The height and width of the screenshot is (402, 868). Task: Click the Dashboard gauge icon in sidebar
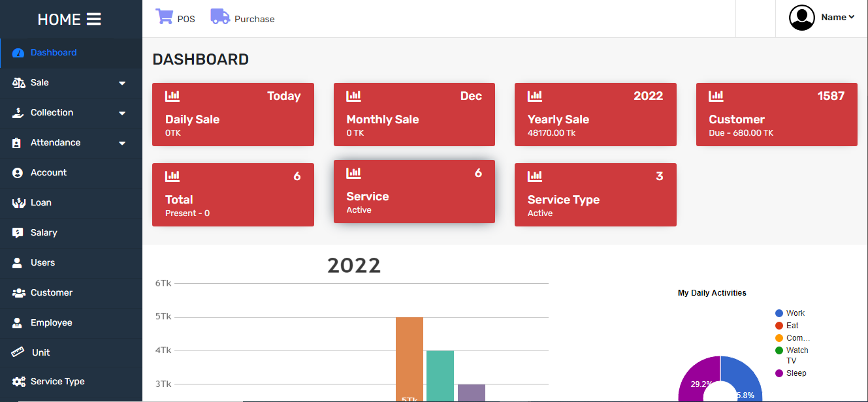click(18, 53)
